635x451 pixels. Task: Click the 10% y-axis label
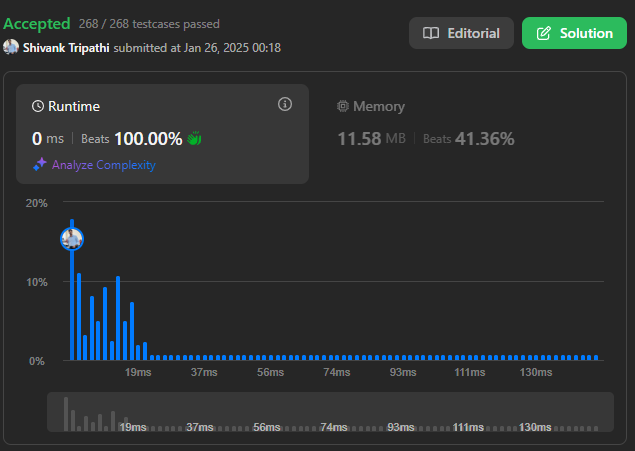(x=37, y=282)
